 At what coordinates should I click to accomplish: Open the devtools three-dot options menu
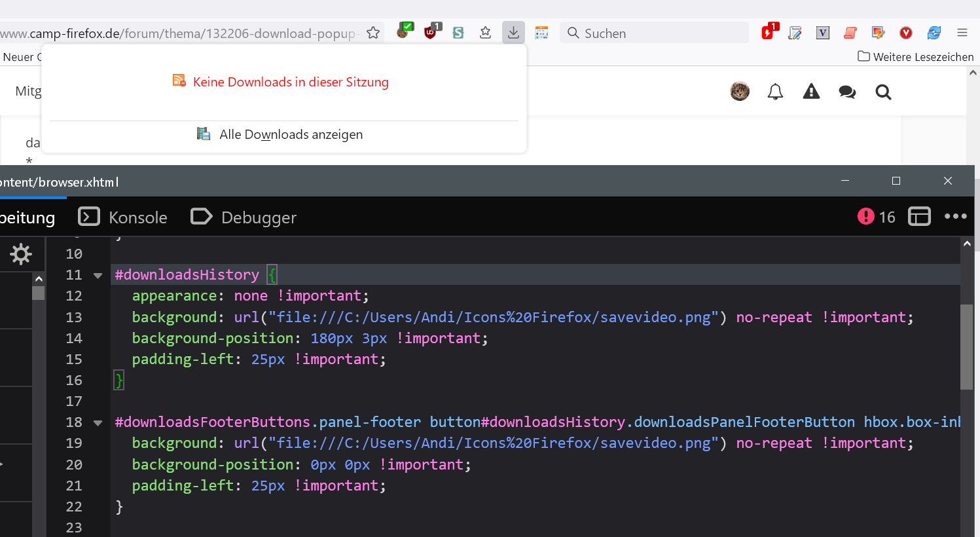coord(955,217)
